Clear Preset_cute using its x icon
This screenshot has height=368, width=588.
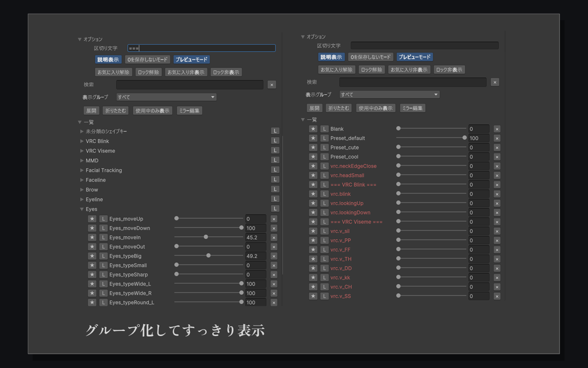click(497, 148)
